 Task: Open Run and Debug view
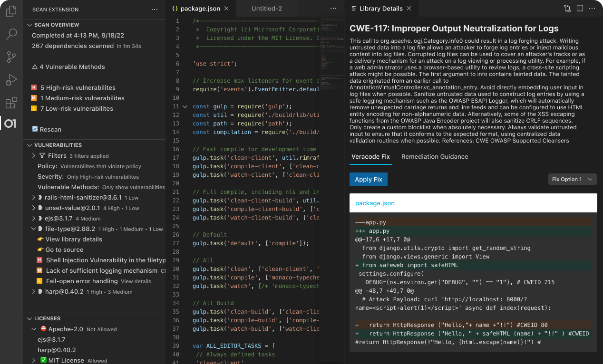tap(11, 80)
